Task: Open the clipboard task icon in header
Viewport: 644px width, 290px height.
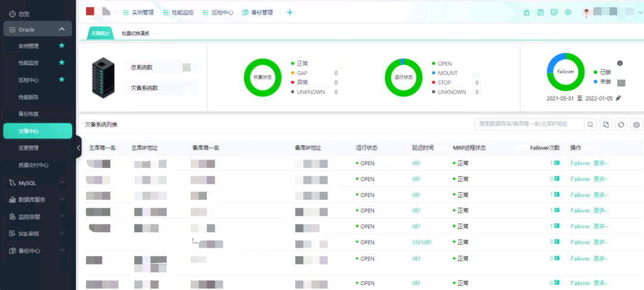Action: point(540,13)
